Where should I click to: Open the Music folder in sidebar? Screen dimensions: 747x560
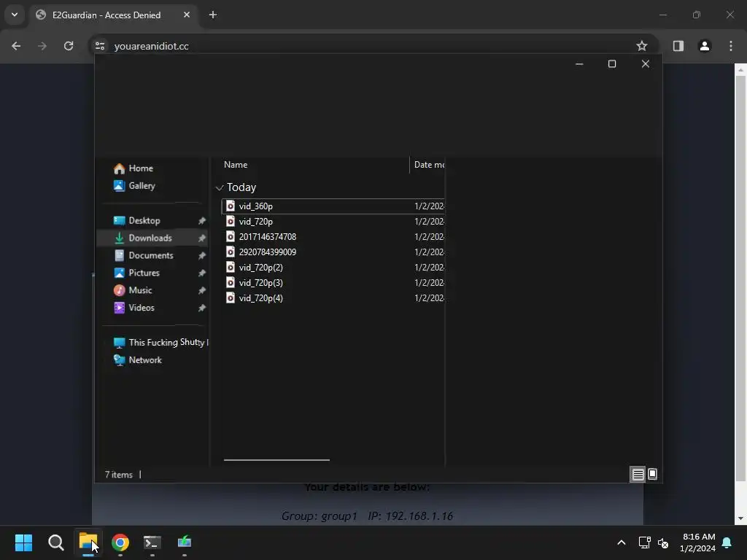(x=133, y=290)
